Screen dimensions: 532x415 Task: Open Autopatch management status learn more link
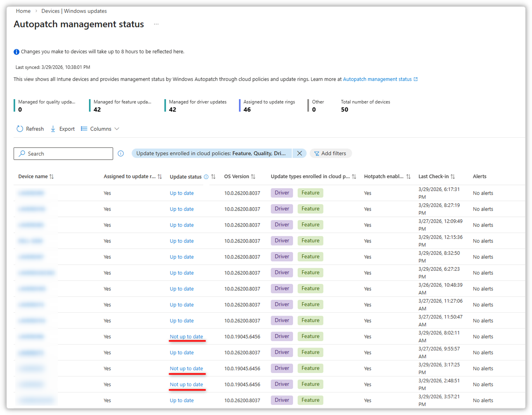377,79
